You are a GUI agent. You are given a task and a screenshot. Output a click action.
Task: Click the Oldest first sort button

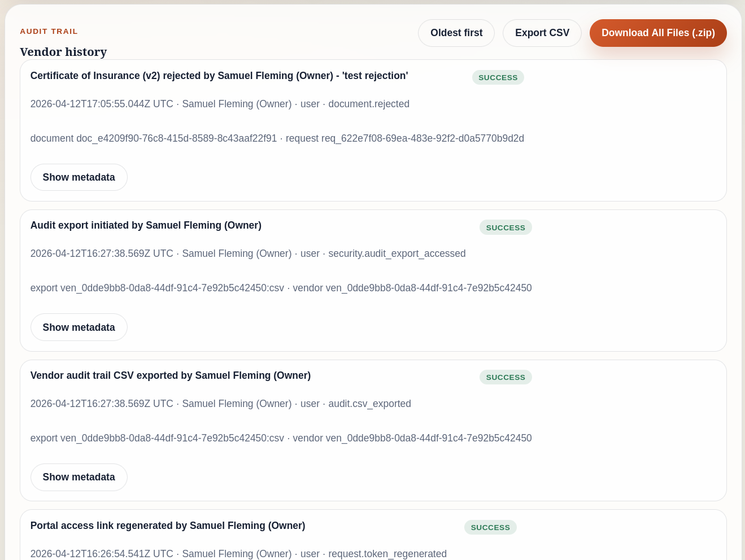tap(456, 33)
